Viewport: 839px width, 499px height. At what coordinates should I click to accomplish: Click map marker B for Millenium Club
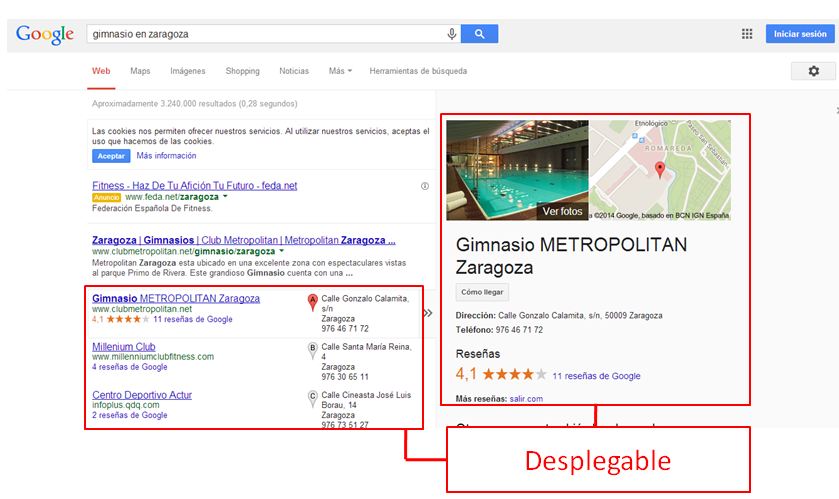click(x=312, y=350)
